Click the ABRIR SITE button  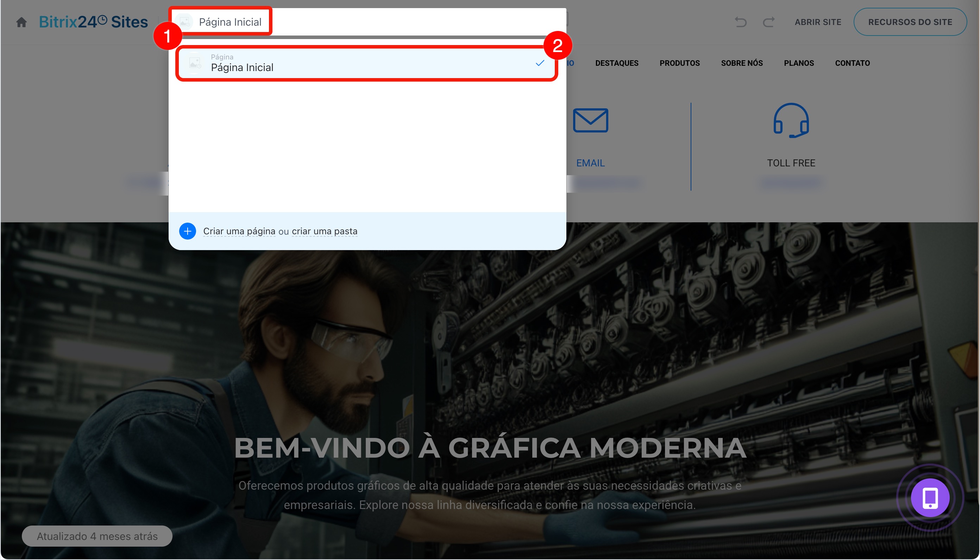coord(818,22)
